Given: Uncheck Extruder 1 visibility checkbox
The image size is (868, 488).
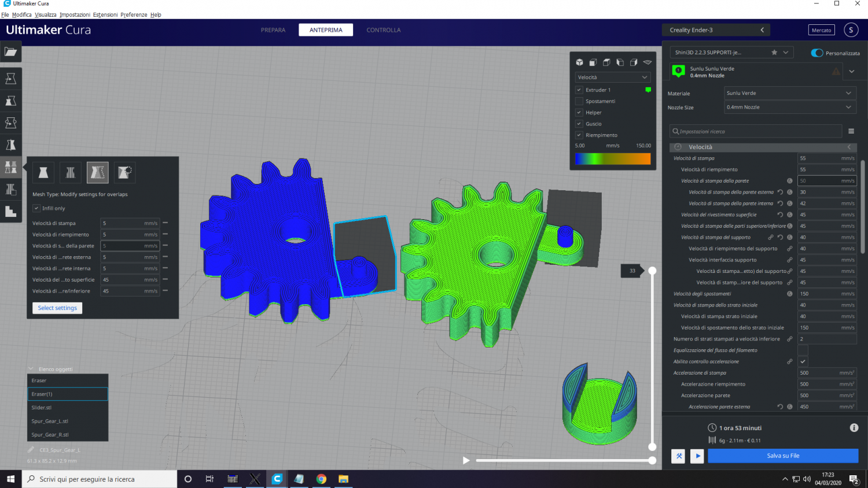Looking at the screenshot, I should pyautogui.click(x=579, y=90).
